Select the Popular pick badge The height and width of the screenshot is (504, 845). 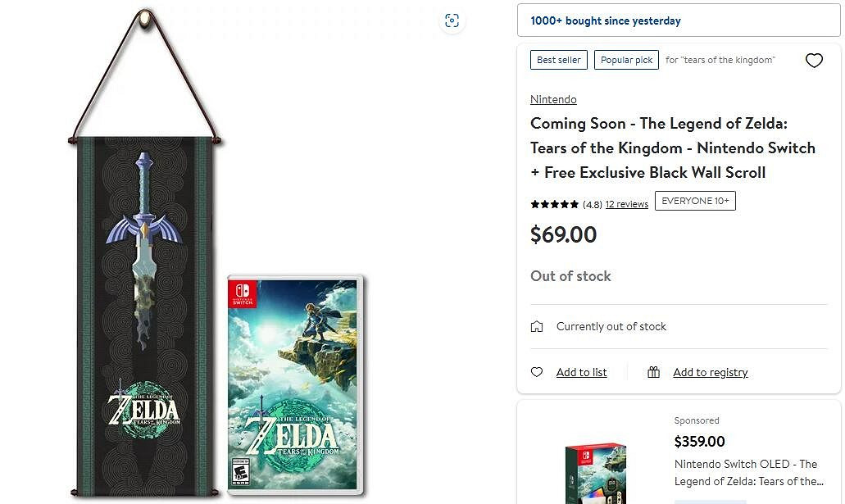pyautogui.click(x=626, y=60)
